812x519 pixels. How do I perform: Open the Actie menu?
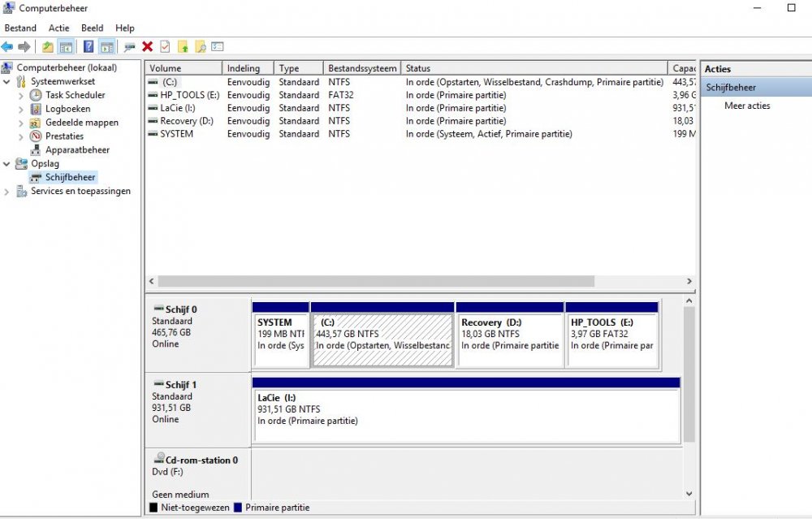(x=59, y=28)
